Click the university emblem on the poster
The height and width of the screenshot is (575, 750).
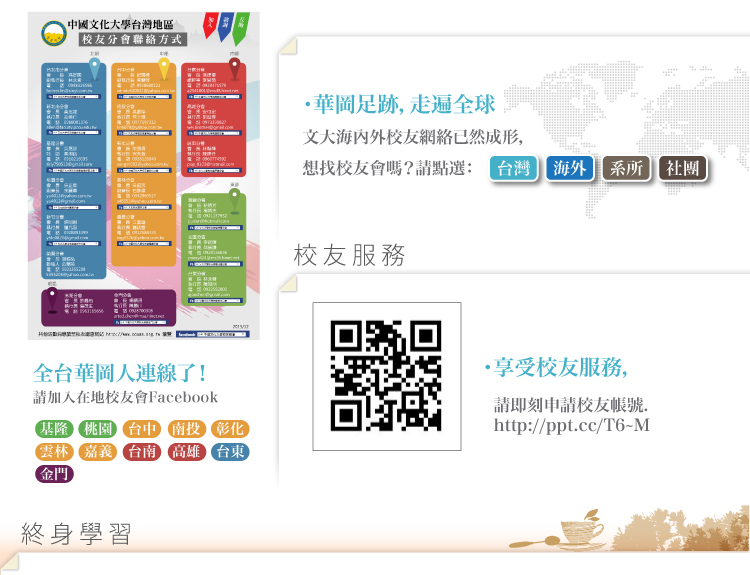point(53,33)
